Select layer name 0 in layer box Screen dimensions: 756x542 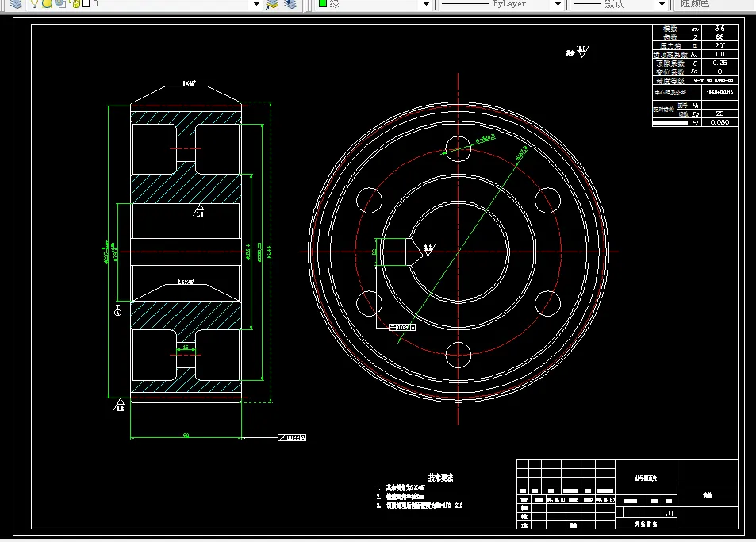click(95, 3)
